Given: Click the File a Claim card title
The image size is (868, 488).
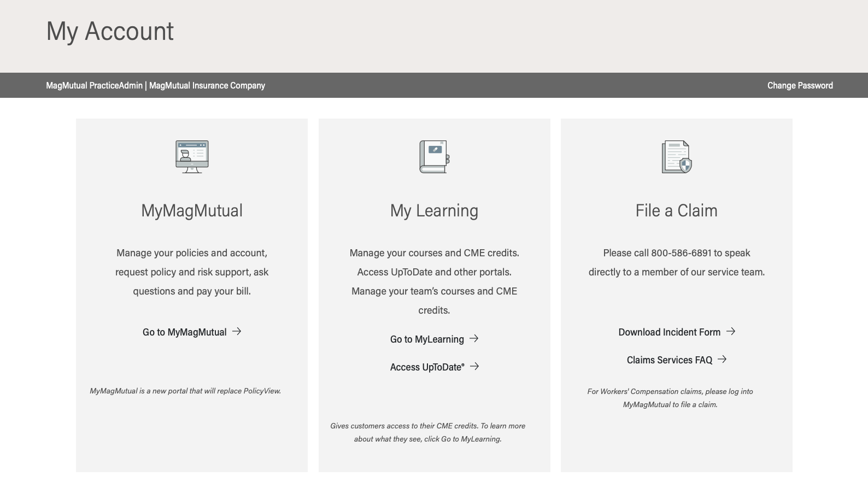Looking at the screenshot, I should (x=677, y=210).
